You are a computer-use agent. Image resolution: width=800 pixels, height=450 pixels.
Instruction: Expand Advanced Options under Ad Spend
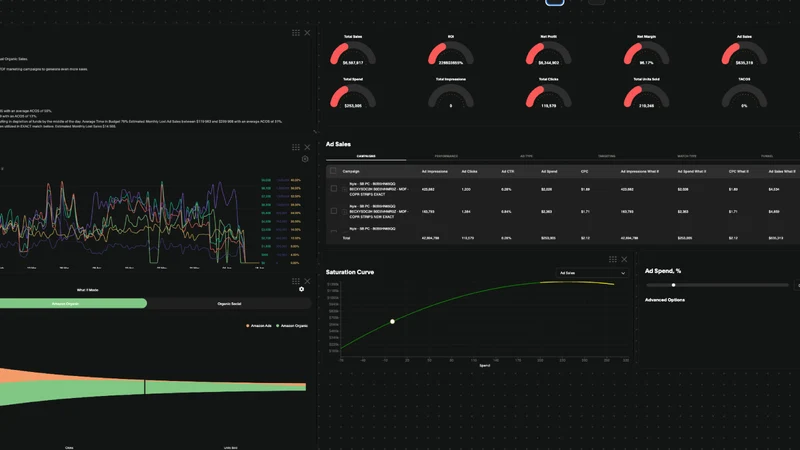pyautogui.click(x=665, y=300)
